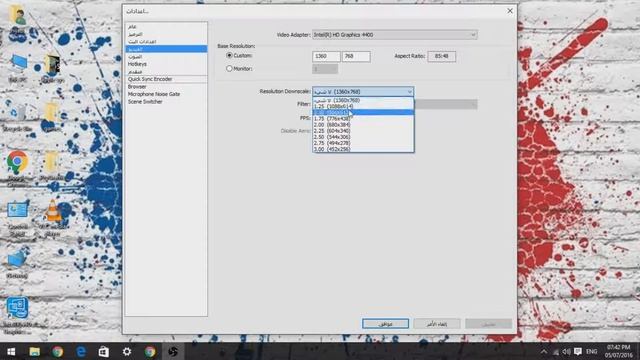
Task: Open Settings gear on the taskbar
Action: 127,351
